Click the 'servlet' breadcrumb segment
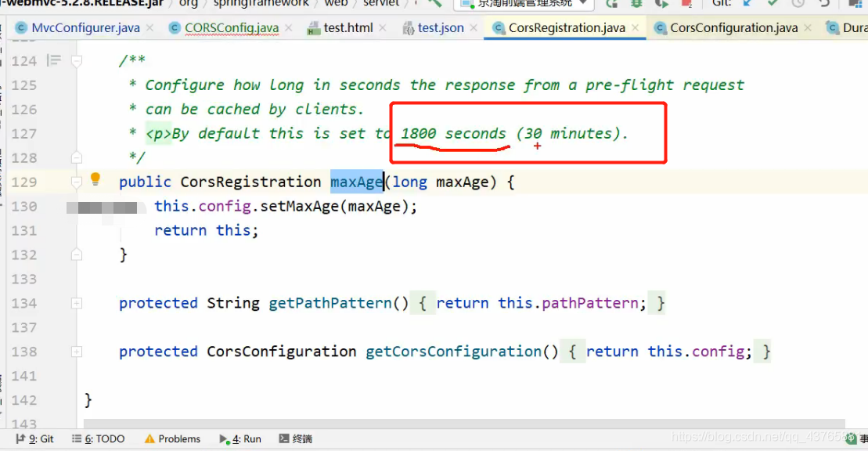868x451 pixels. pos(381,3)
